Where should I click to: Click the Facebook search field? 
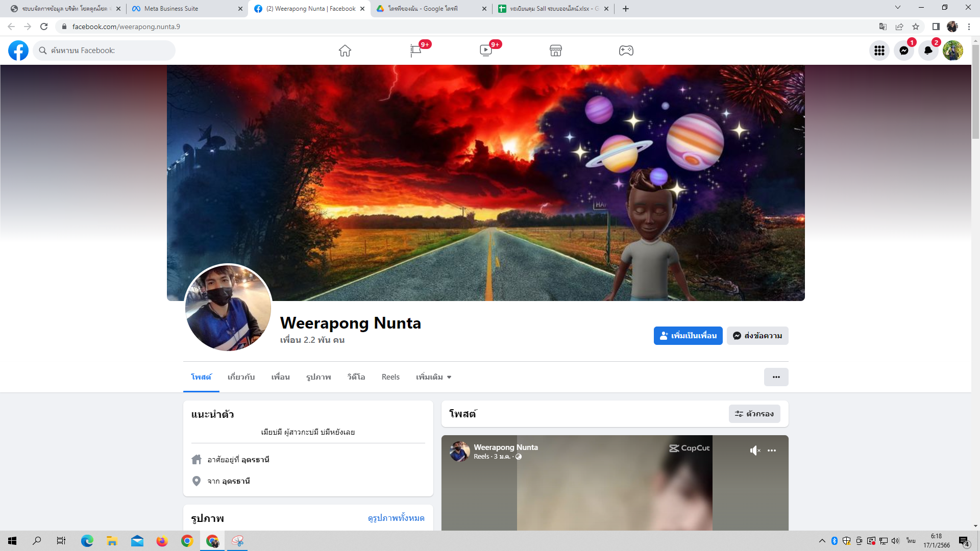[105, 51]
